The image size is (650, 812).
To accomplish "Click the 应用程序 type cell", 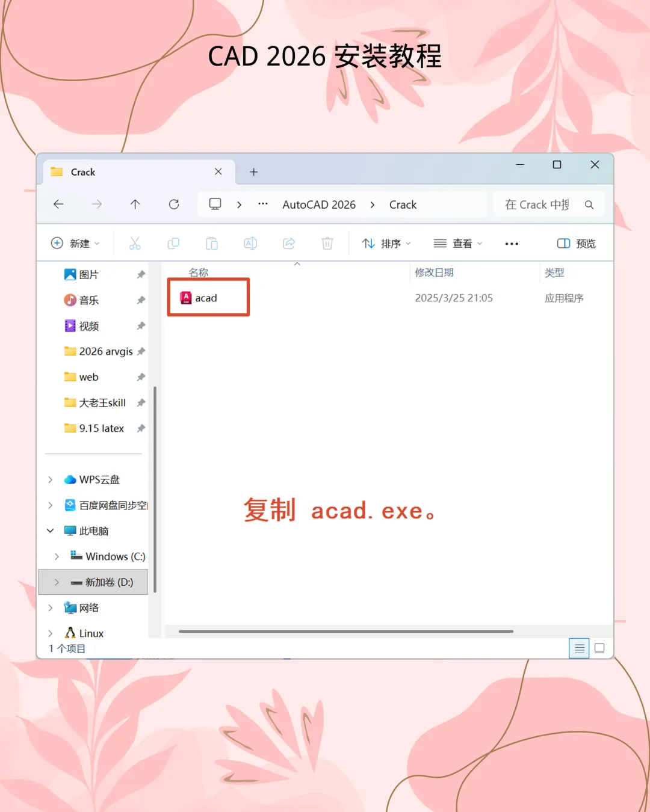I will [x=564, y=298].
